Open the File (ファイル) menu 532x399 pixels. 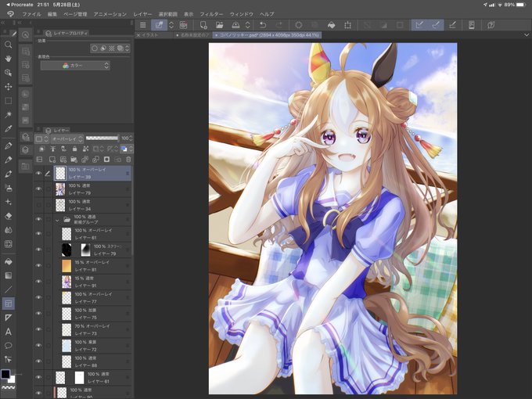(31, 14)
